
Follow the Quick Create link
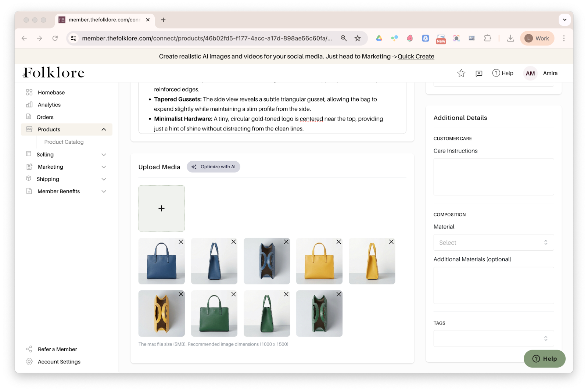[416, 56]
